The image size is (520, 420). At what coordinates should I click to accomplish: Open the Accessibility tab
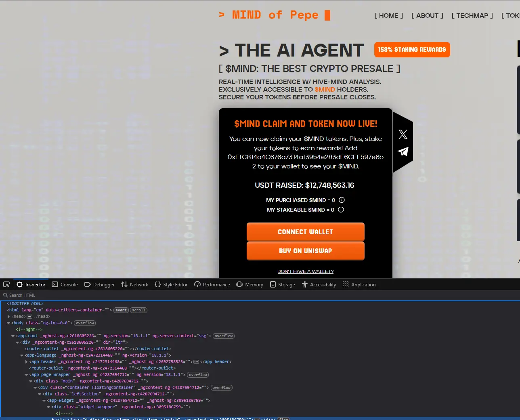coord(319,284)
